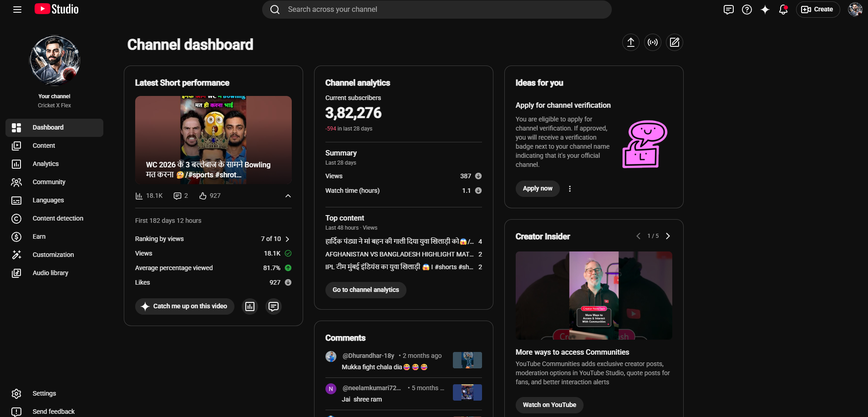This screenshot has height=417, width=868.
Task: Open video thumbnail beside neelamkumari72 comment
Action: pyautogui.click(x=467, y=392)
